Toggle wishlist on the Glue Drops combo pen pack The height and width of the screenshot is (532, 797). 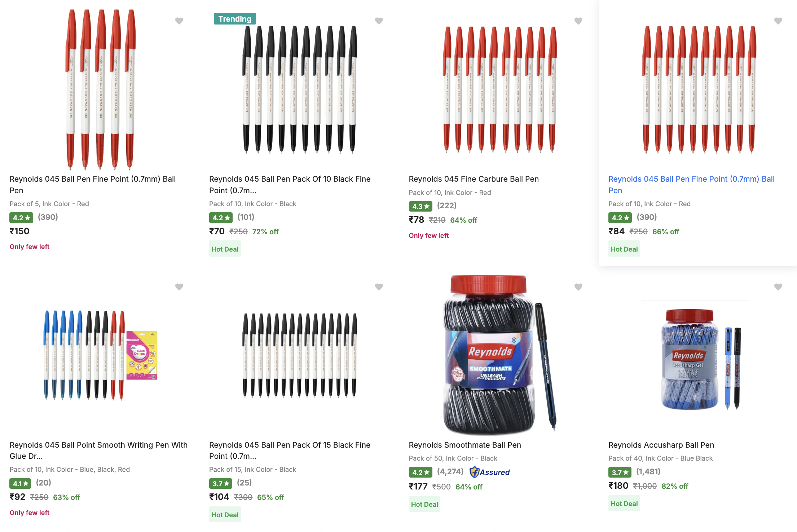[x=179, y=287]
